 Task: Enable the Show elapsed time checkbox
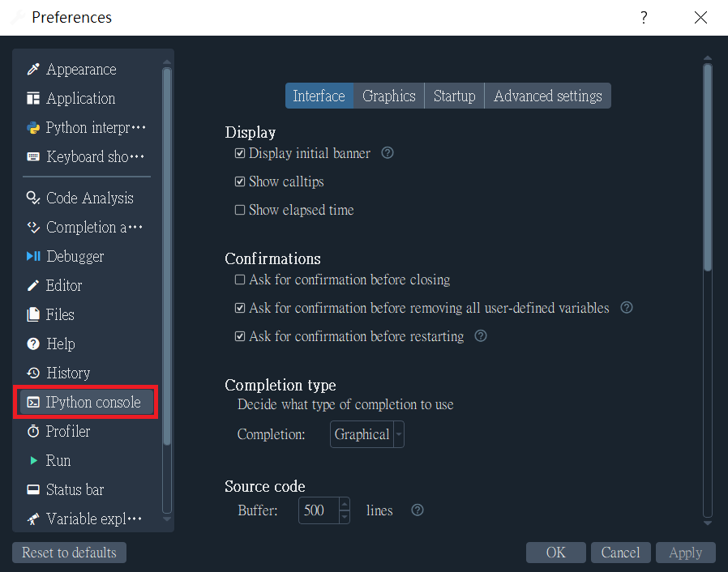click(x=240, y=210)
